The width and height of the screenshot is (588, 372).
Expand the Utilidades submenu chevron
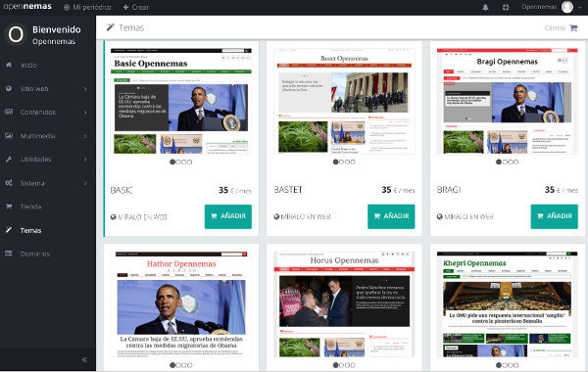click(85, 160)
